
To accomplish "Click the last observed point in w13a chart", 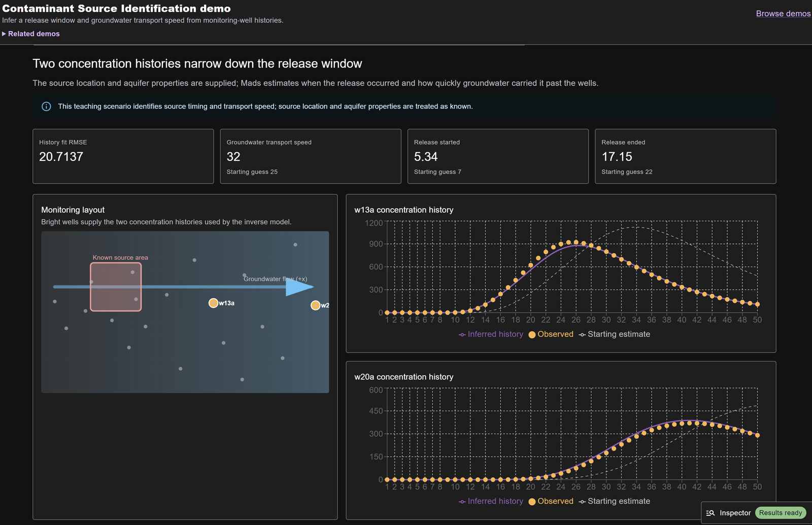I will coord(757,304).
